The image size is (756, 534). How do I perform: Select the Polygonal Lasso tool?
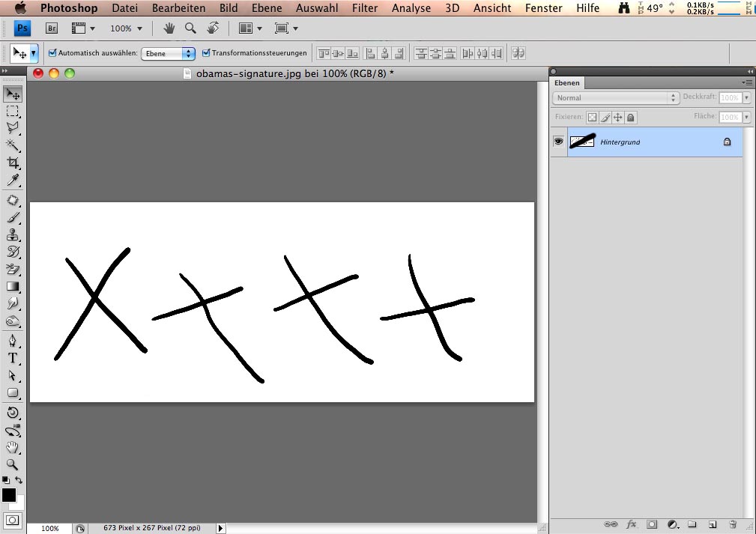[x=13, y=128]
